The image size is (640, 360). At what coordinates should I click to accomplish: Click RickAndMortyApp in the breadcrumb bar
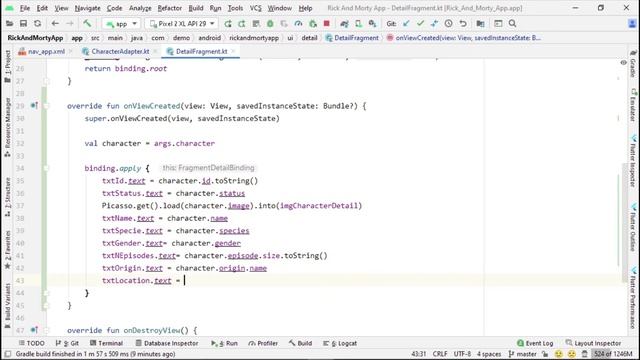pyautogui.click(x=35, y=38)
